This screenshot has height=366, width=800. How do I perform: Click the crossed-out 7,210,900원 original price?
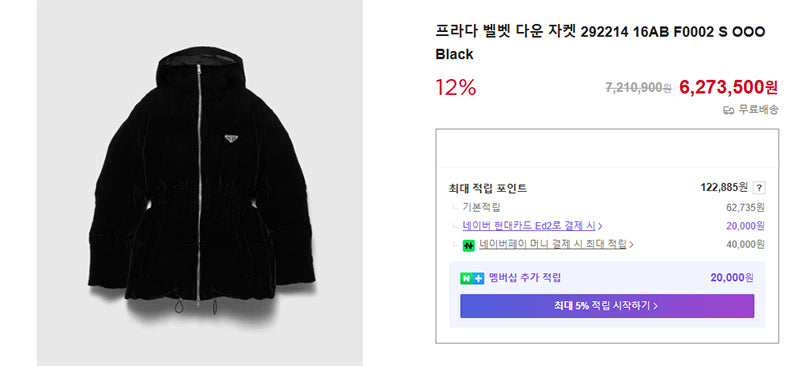638,88
